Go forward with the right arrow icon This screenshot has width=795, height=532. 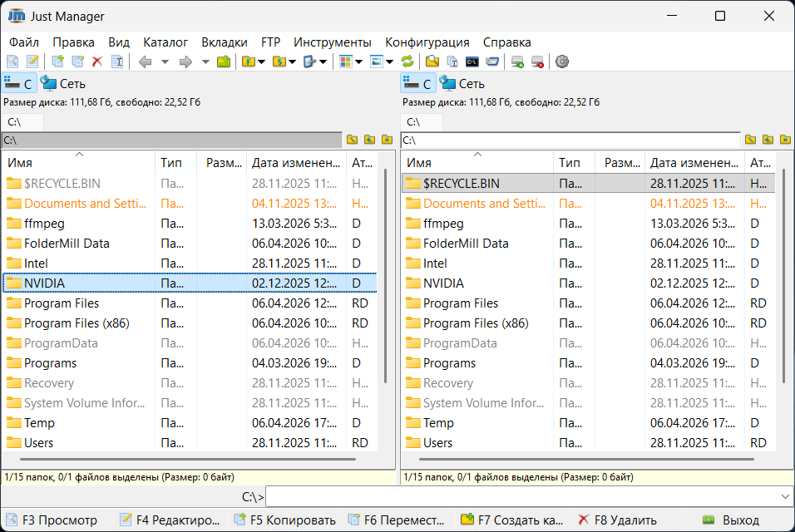click(185, 62)
